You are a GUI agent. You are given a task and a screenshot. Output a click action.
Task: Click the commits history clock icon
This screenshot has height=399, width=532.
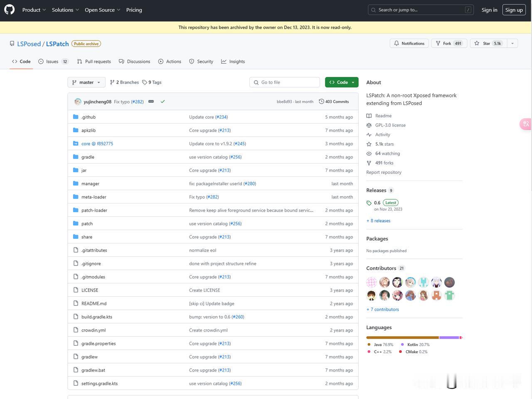(321, 102)
